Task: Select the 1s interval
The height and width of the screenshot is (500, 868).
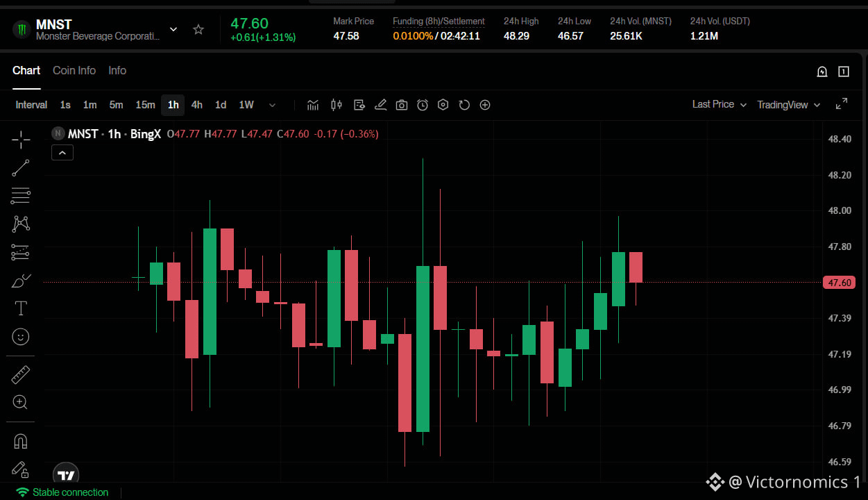Action: 65,105
